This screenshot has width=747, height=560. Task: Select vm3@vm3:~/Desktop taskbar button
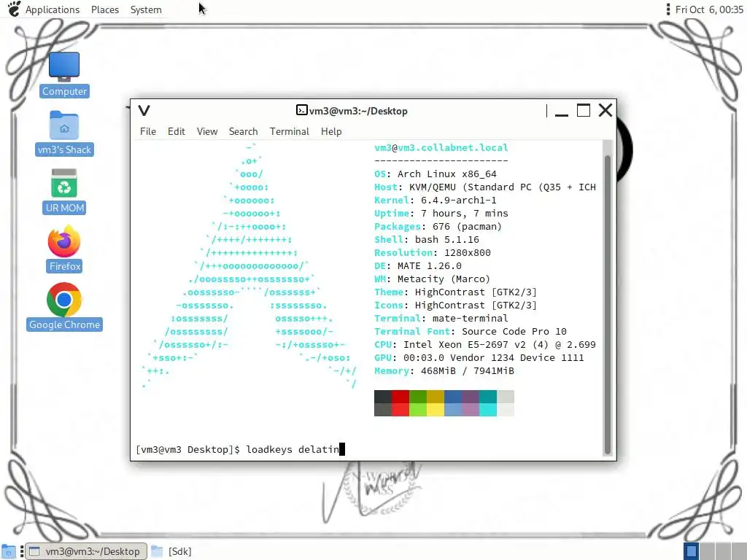(x=86, y=551)
